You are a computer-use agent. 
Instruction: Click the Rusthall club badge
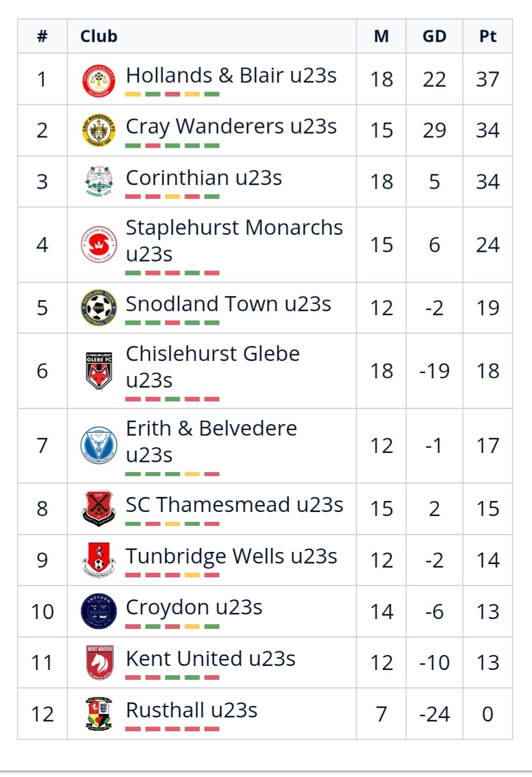pyautogui.click(x=99, y=714)
